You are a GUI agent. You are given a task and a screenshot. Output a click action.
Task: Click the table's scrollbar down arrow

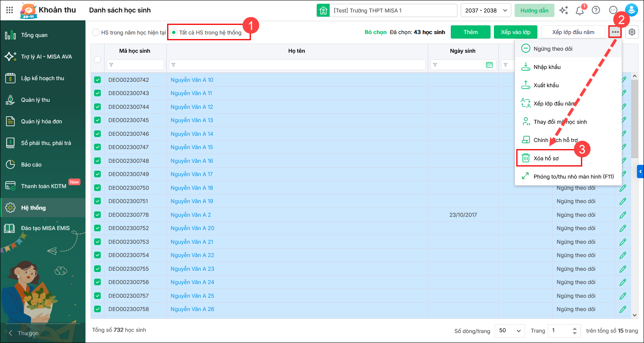(x=634, y=315)
